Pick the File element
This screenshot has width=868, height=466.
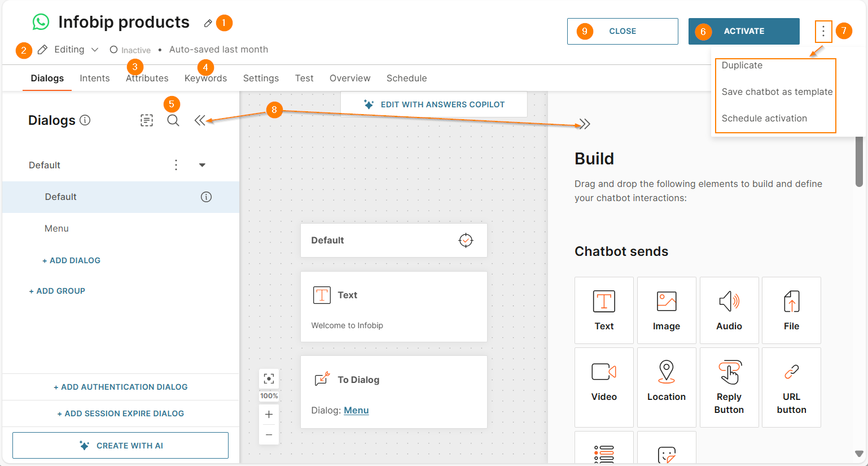click(791, 310)
